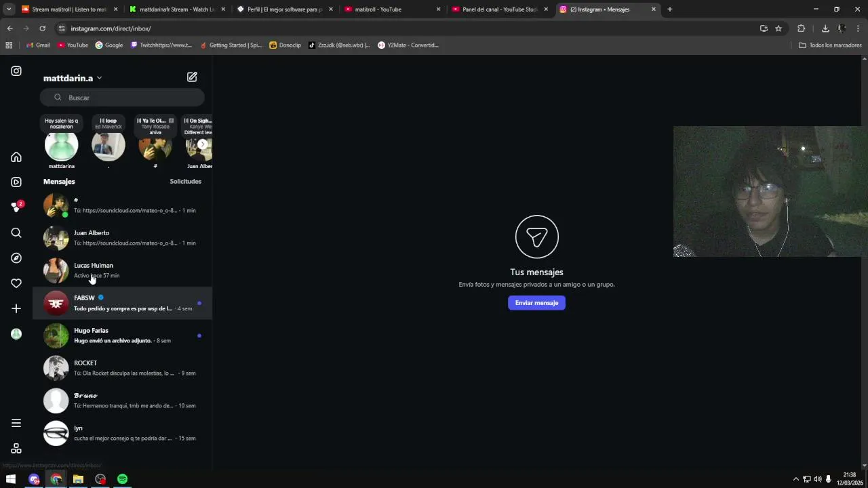This screenshot has height=488, width=868.
Task: Show hidden system tray icons
Action: pos(796,479)
